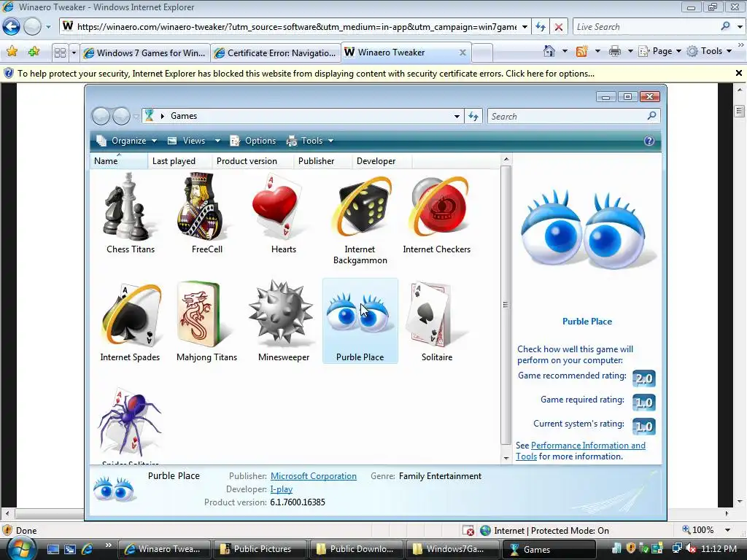Open the Windows Start button

click(21, 548)
